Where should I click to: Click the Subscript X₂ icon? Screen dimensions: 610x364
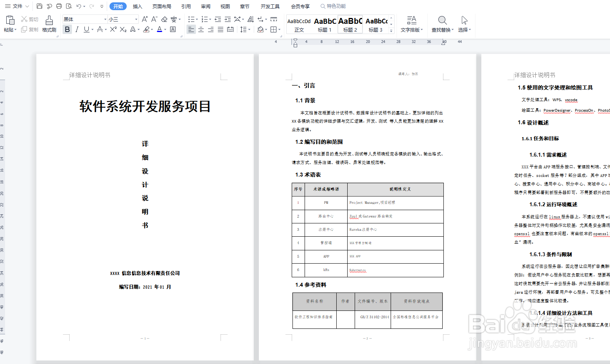[123, 29]
